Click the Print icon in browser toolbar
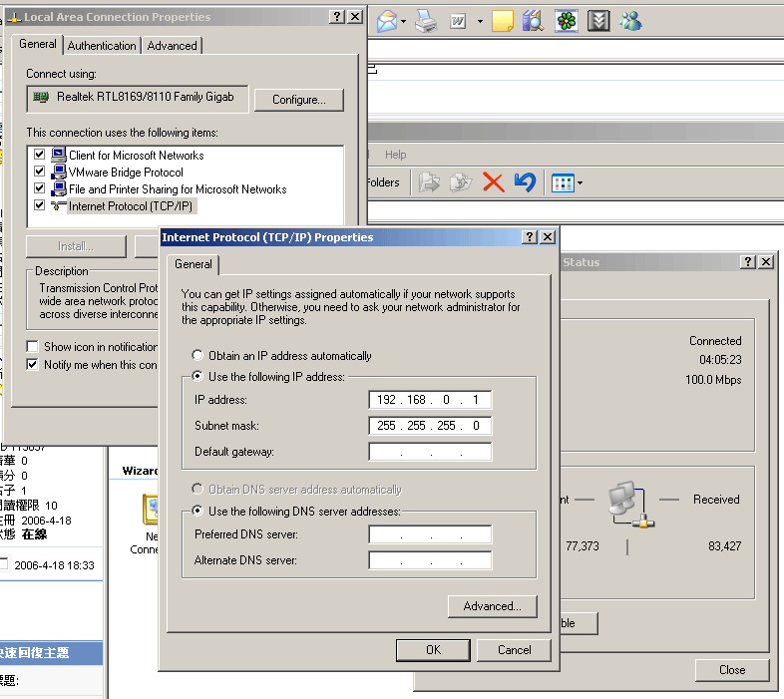 [x=426, y=21]
